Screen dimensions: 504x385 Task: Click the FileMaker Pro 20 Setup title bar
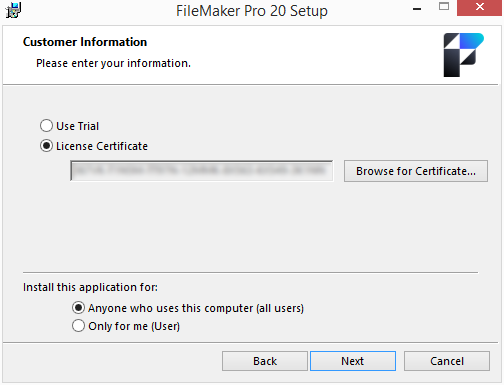[x=252, y=11]
